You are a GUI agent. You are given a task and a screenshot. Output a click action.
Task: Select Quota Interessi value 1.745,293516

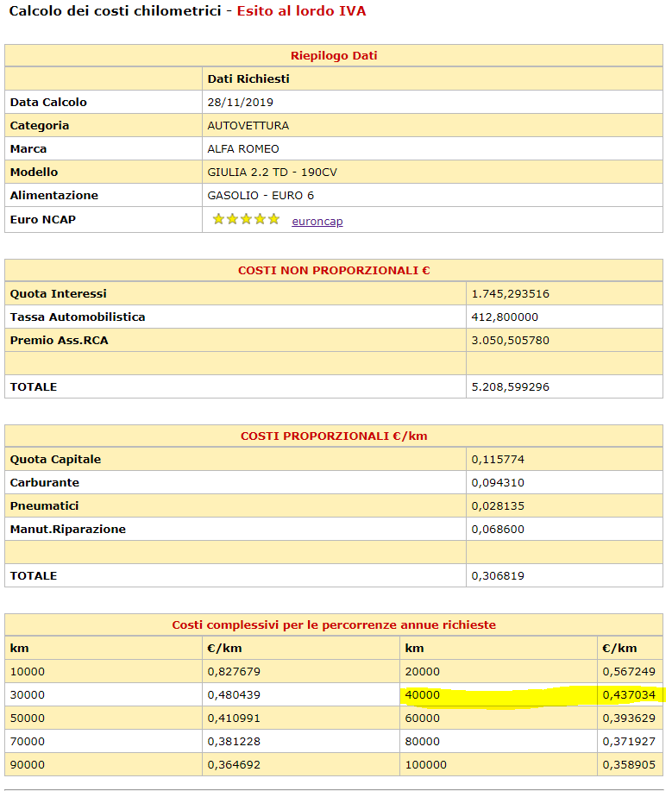(511, 294)
